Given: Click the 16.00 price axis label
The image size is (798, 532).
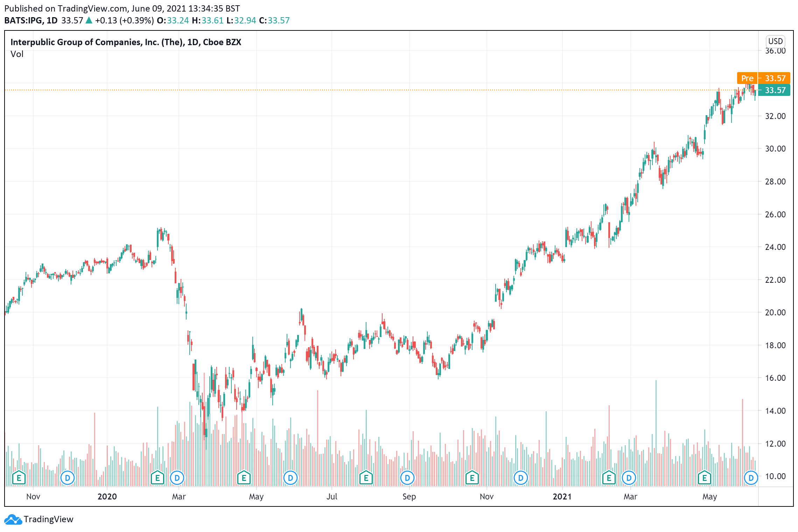Looking at the screenshot, I should click(x=775, y=378).
